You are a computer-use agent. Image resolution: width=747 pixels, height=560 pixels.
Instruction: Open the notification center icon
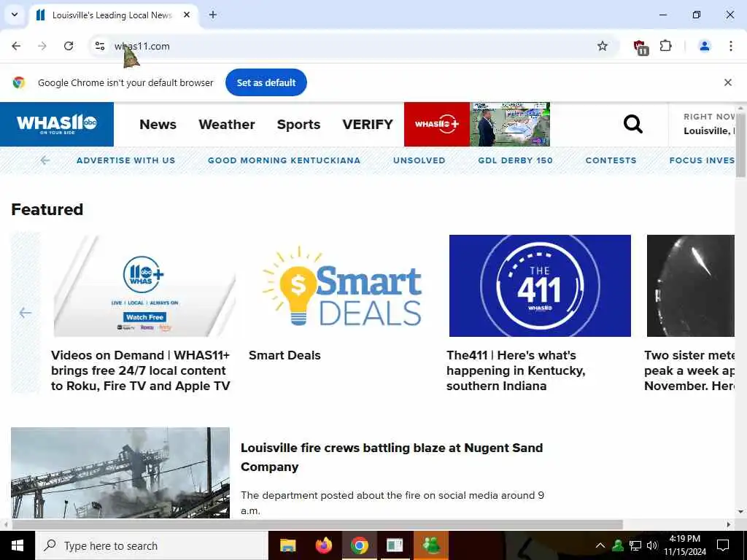tap(723, 545)
